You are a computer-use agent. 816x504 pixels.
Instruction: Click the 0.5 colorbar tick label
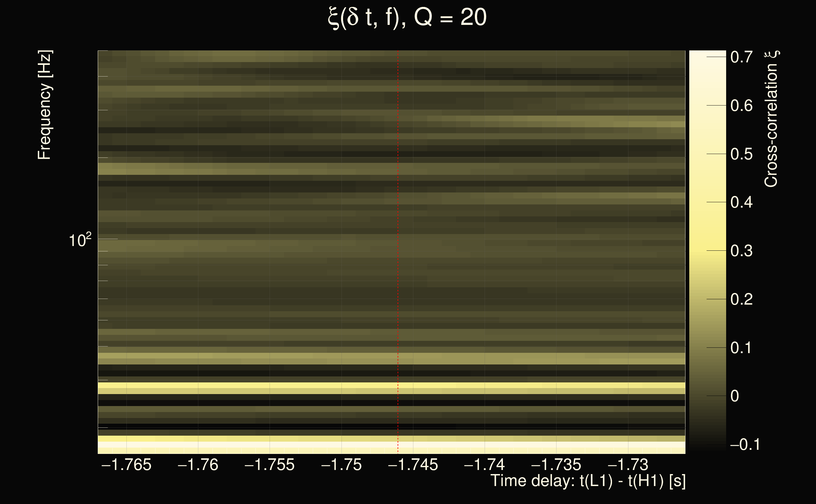point(741,154)
